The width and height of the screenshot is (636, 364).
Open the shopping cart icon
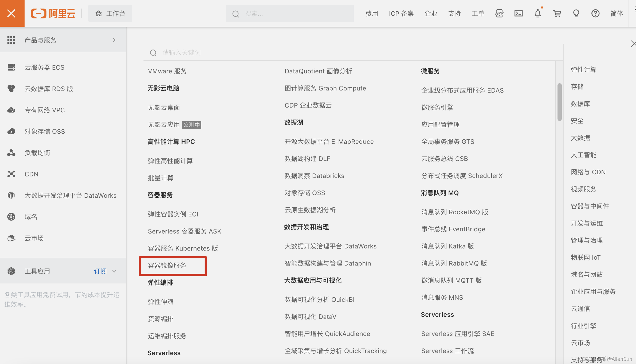click(x=557, y=13)
